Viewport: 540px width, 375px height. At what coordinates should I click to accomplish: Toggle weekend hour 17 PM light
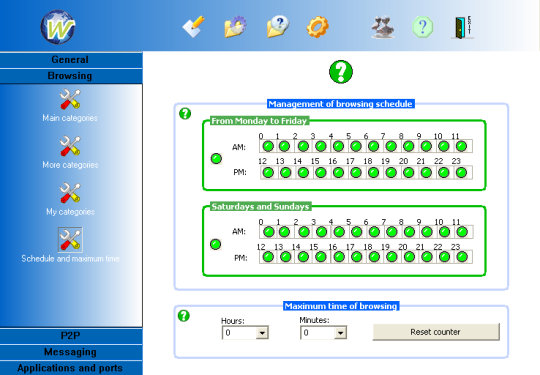tap(356, 257)
